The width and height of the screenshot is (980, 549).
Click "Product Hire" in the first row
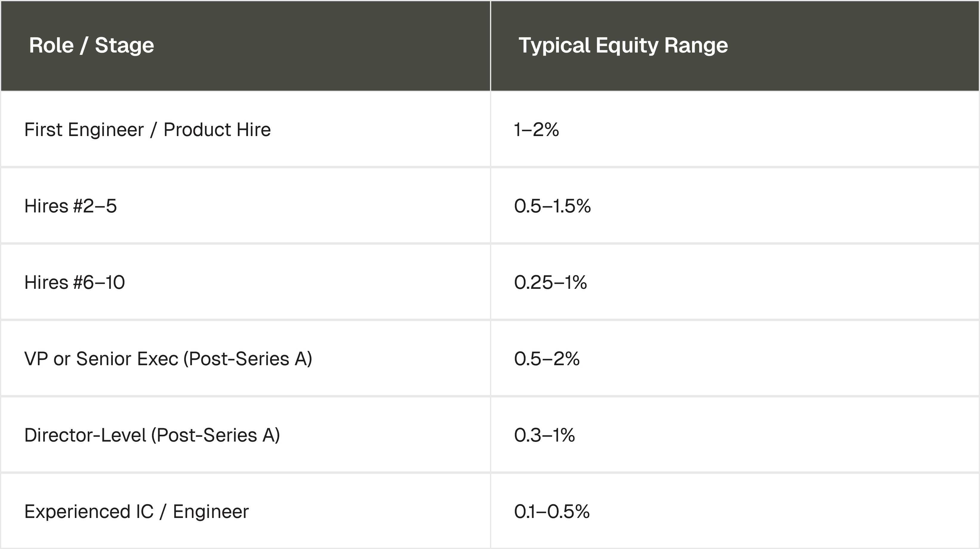tap(217, 130)
